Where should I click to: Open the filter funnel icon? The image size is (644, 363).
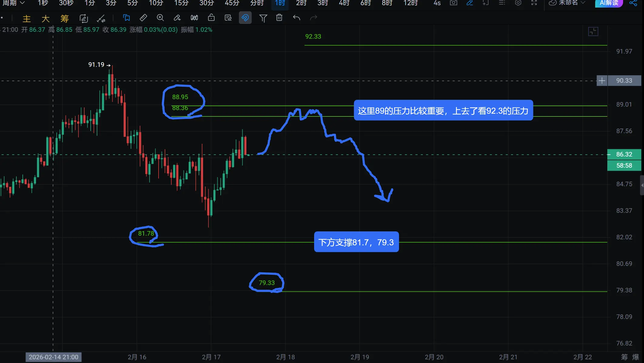(263, 18)
